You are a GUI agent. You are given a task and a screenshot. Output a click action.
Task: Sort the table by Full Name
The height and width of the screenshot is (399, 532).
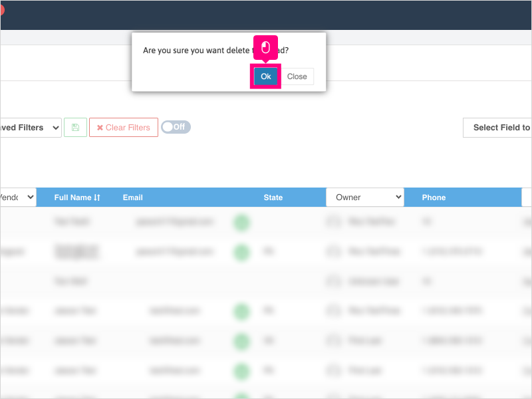pos(77,198)
